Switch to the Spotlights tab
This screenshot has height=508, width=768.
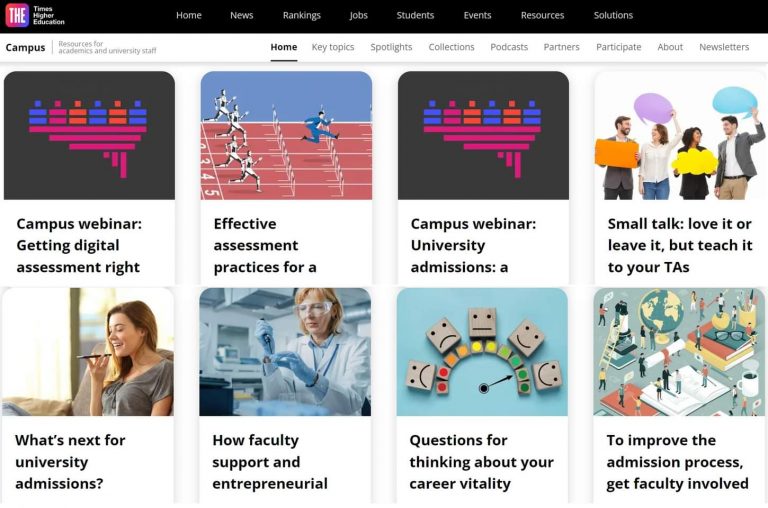pyautogui.click(x=391, y=47)
